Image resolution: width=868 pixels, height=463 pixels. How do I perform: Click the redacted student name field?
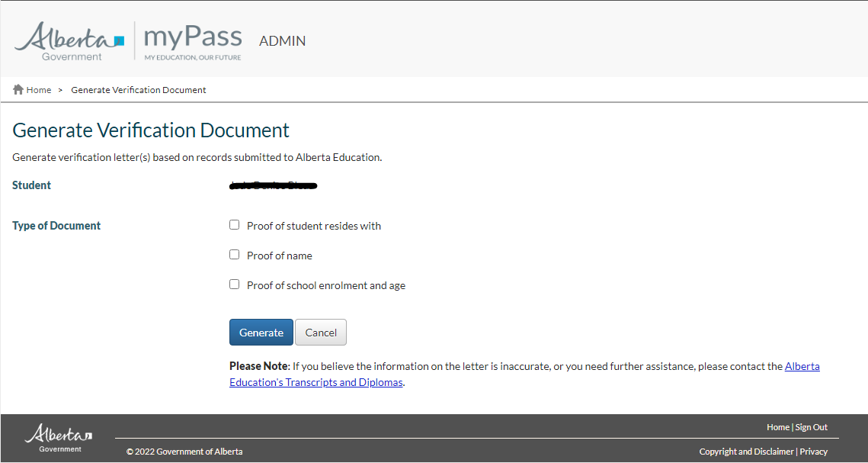273,185
